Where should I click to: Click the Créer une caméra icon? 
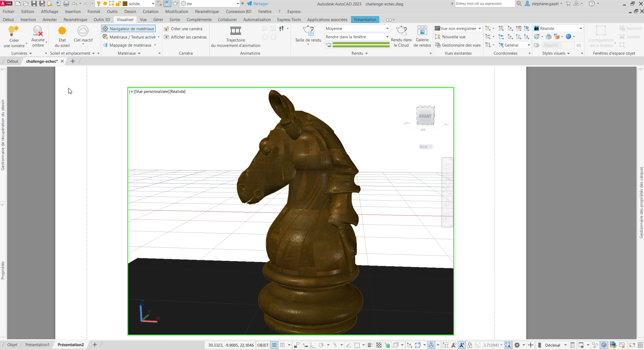tap(166, 29)
